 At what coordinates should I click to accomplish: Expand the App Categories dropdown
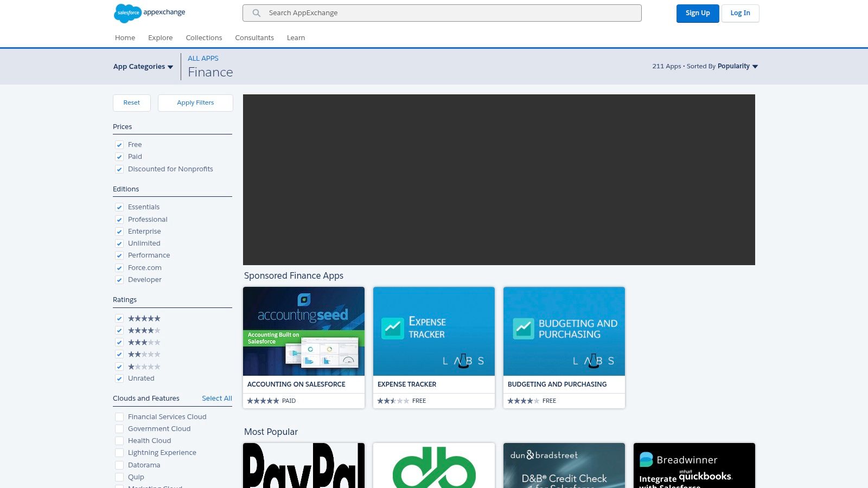click(x=143, y=67)
